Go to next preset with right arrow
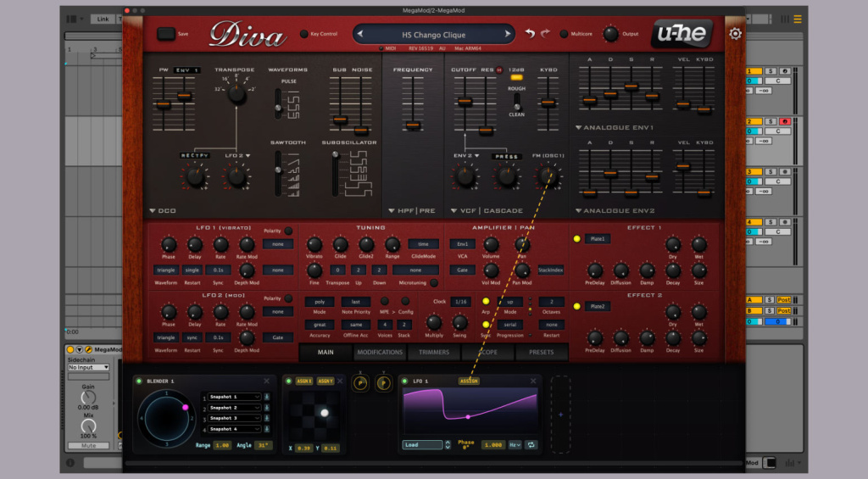Viewport: 868px width, 479px height. [507, 34]
